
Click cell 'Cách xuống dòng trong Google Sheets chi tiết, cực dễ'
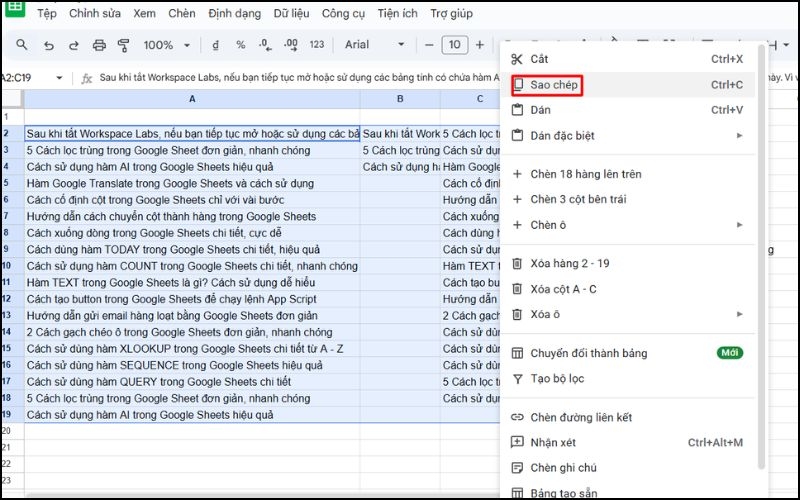tap(192, 233)
